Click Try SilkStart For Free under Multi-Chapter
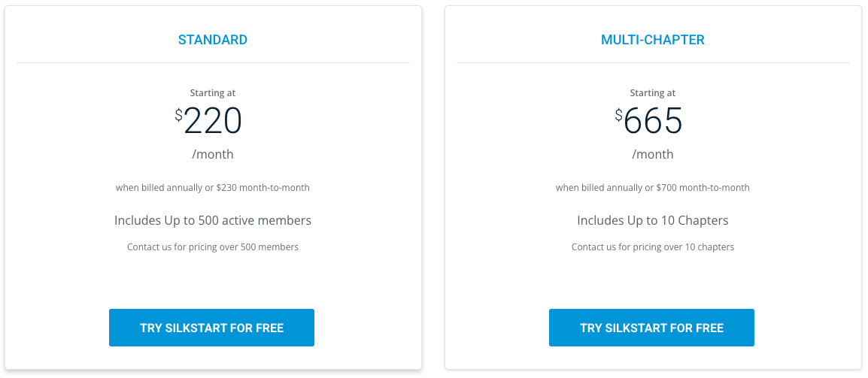 pos(651,328)
